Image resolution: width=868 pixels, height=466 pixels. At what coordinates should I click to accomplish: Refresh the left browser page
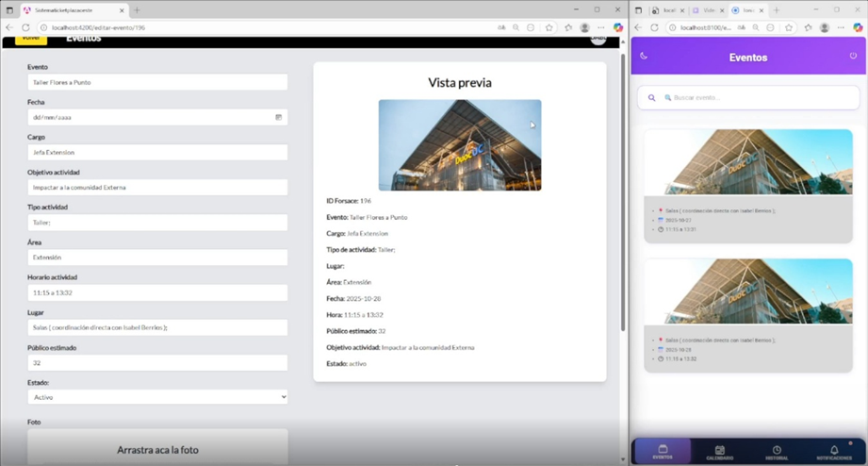tap(25, 27)
